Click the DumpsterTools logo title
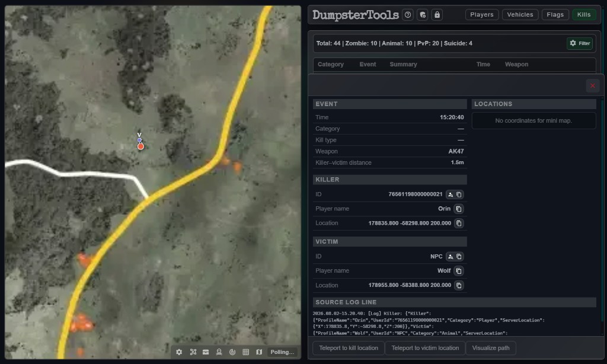 356,15
